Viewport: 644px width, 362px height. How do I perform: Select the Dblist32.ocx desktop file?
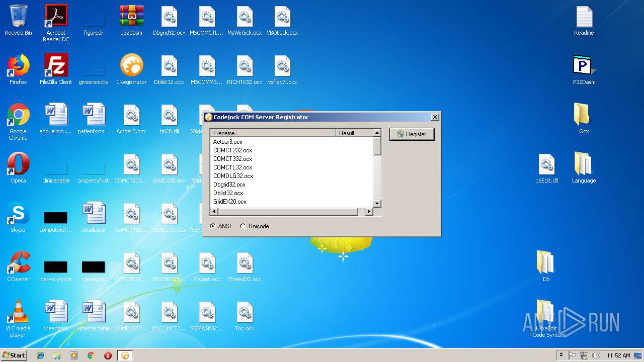(x=169, y=70)
